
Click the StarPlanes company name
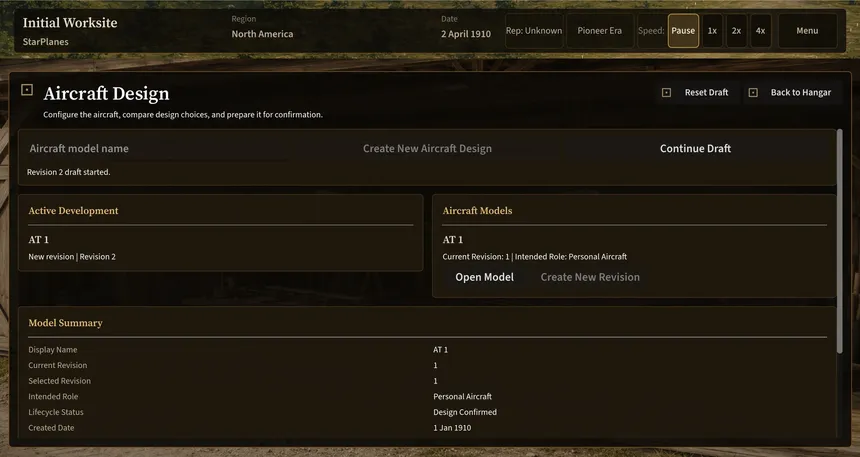coord(46,42)
